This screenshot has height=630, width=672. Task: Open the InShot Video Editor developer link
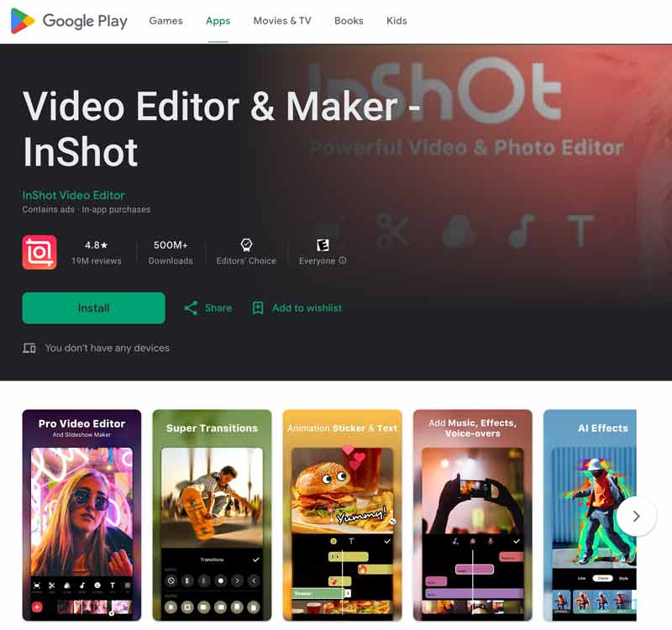tap(73, 194)
